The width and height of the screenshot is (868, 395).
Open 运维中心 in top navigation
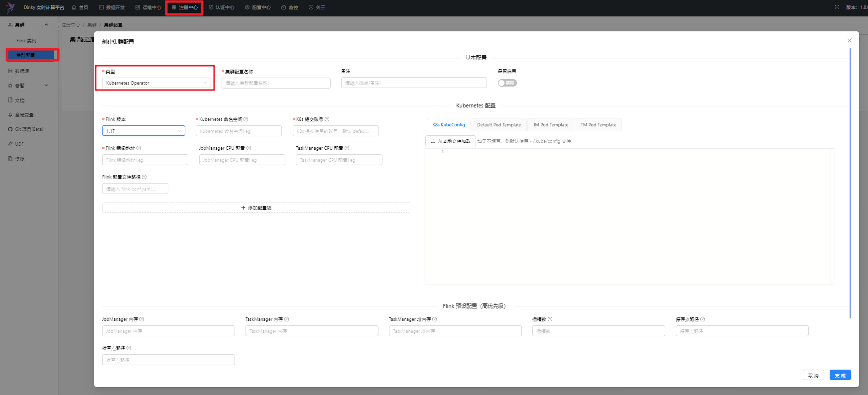[x=148, y=7]
